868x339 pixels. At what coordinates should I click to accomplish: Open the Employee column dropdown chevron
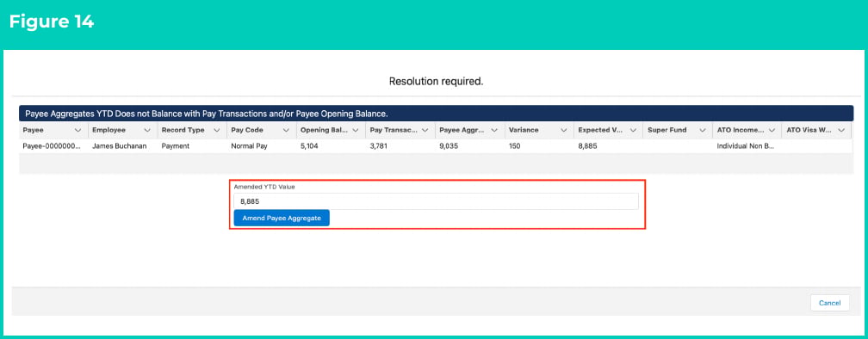click(x=147, y=131)
